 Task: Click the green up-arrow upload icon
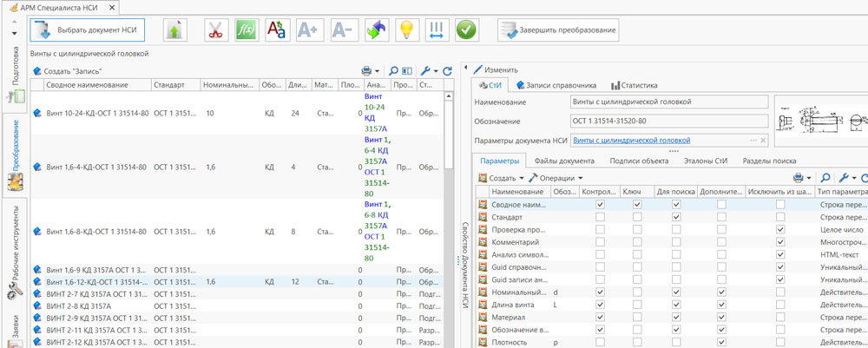click(175, 30)
